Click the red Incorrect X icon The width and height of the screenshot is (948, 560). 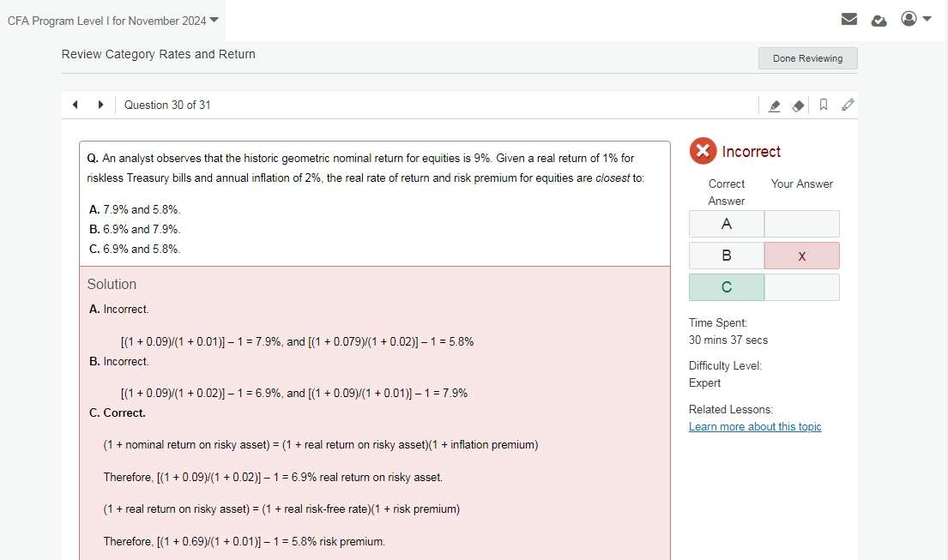[703, 152]
